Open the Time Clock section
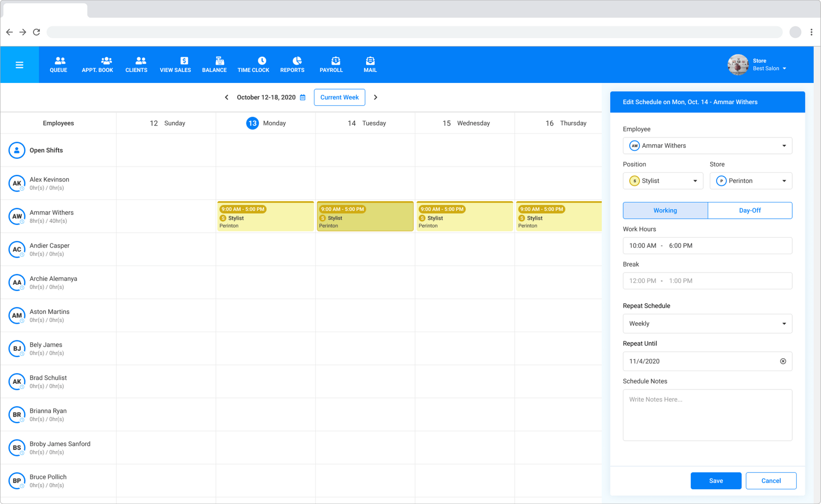821x504 pixels. click(253, 64)
